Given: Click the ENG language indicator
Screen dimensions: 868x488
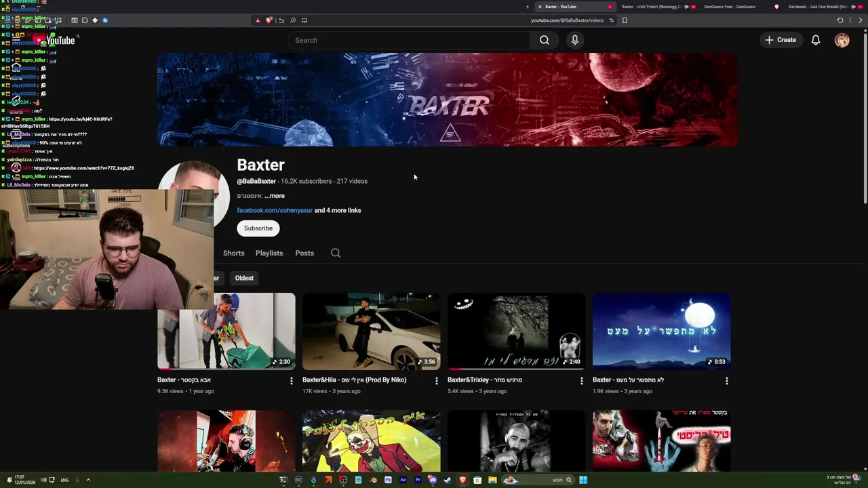Looking at the screenshot, I should click(x=64, y=480).
